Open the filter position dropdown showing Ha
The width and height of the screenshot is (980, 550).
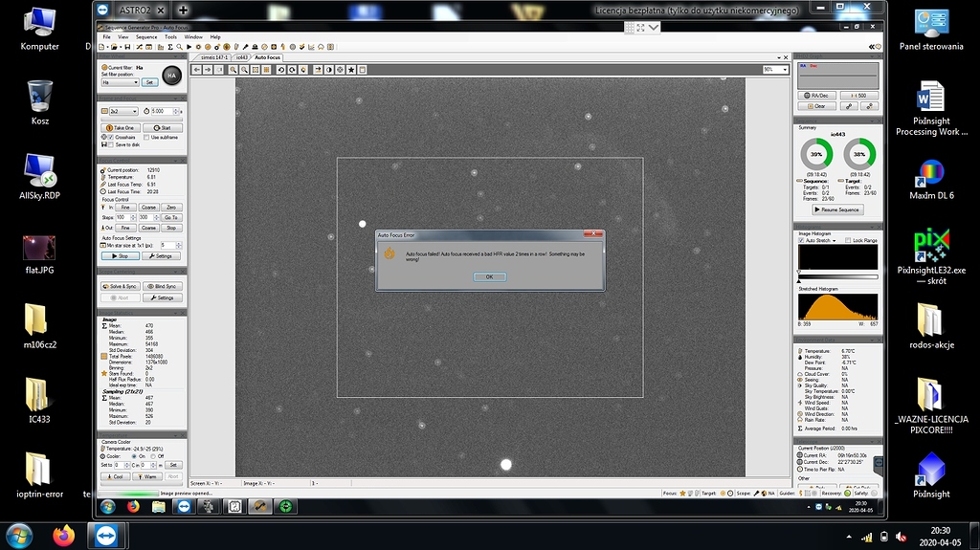[120, 82]
